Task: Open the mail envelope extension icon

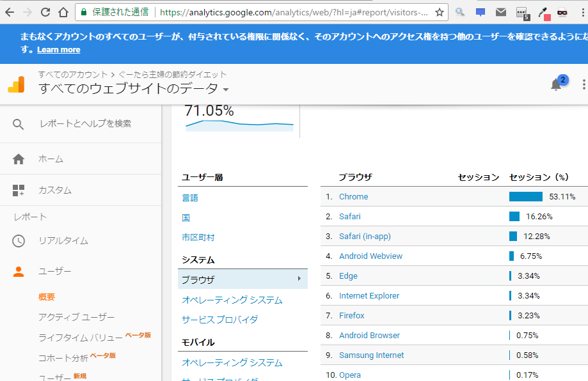Action: pos(500,12)
